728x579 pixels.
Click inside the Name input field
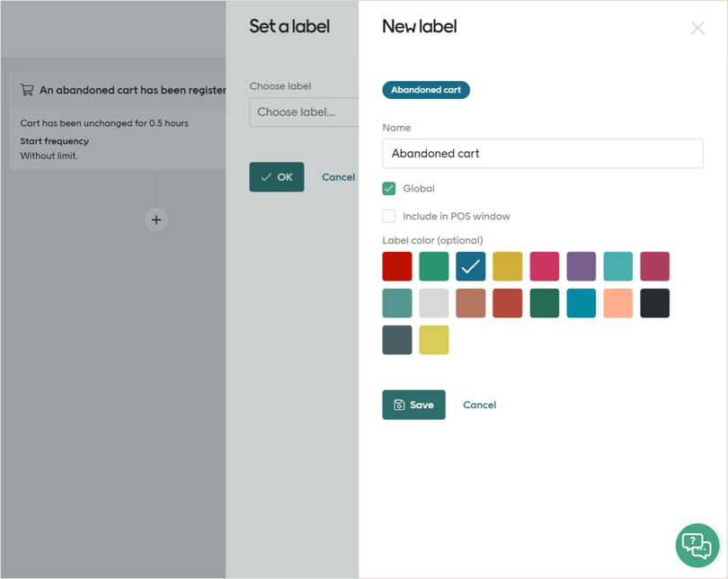coord(543,154)
